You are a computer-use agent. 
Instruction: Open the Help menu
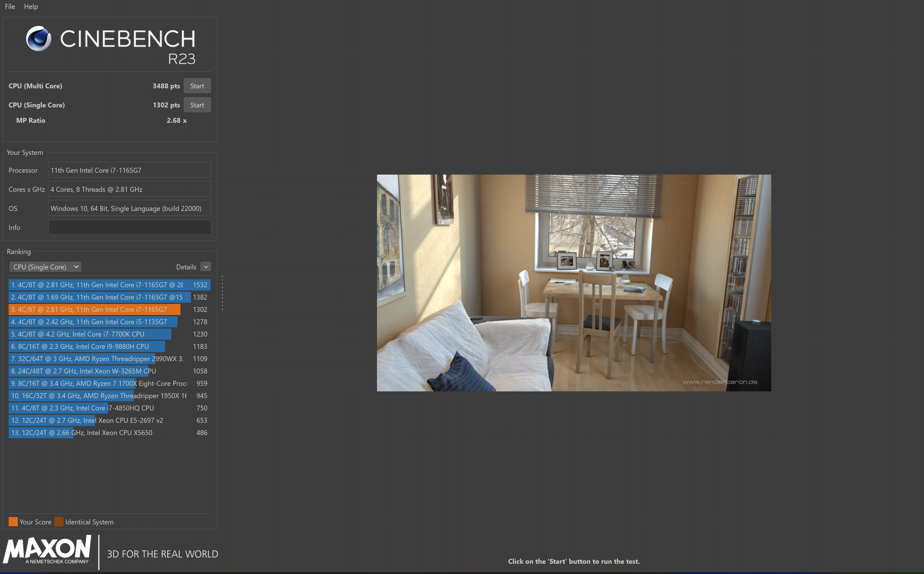click(x=31, y=6)
